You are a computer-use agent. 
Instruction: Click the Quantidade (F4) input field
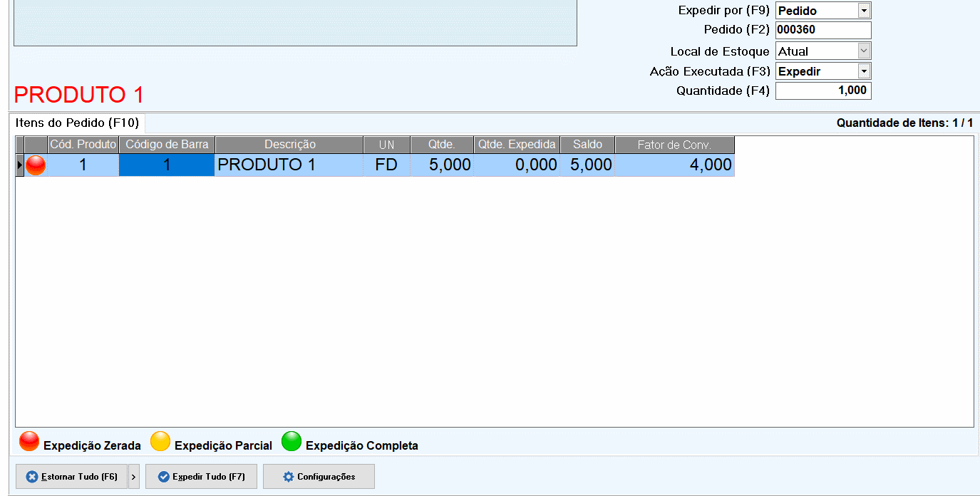(822, 91)
